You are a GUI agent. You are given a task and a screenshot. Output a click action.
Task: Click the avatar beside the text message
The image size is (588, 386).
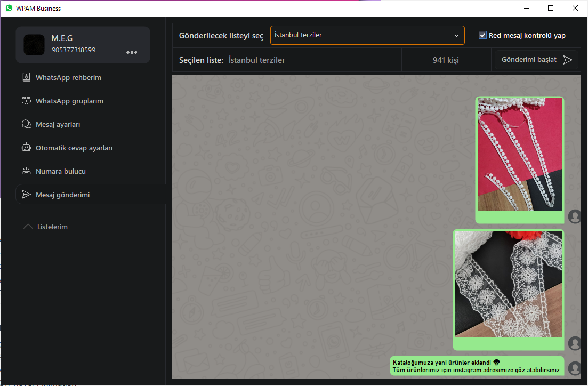575,368
